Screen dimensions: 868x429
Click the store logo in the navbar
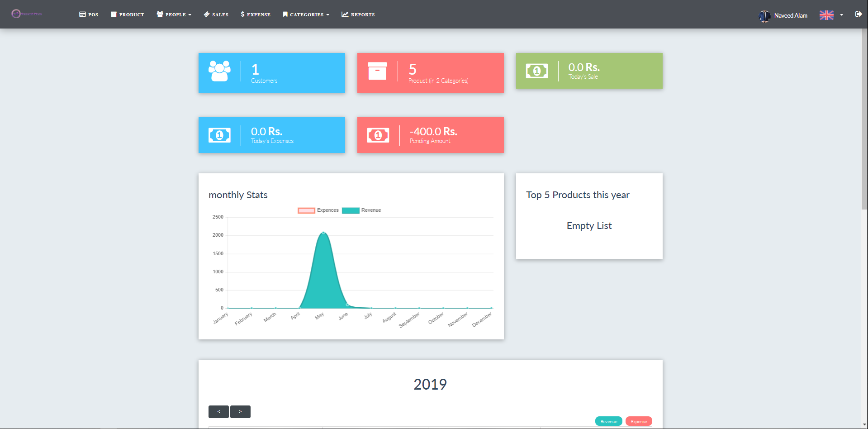coord(27,14)
